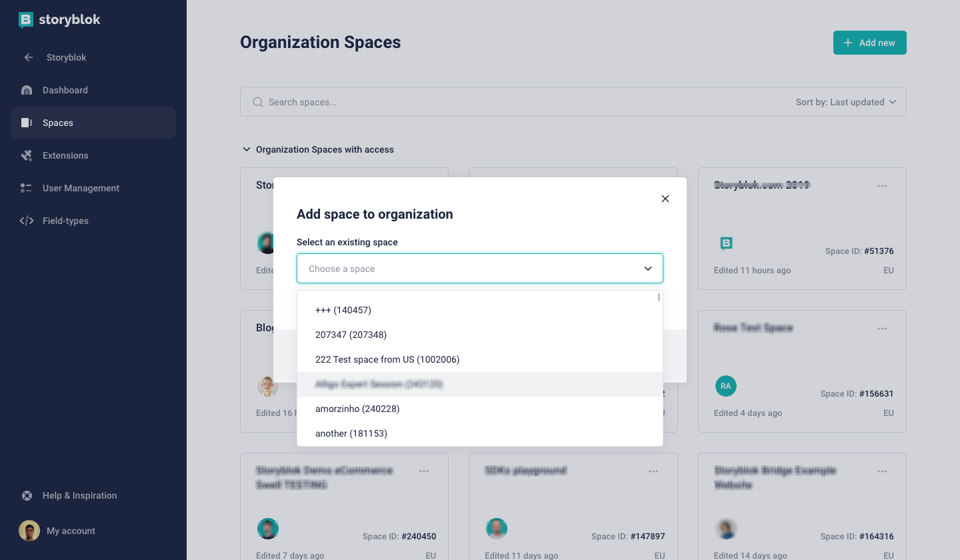This screenshot has height=560, width=960.
Task: Click the Add space to organization title
Action: tap(375, 214)
